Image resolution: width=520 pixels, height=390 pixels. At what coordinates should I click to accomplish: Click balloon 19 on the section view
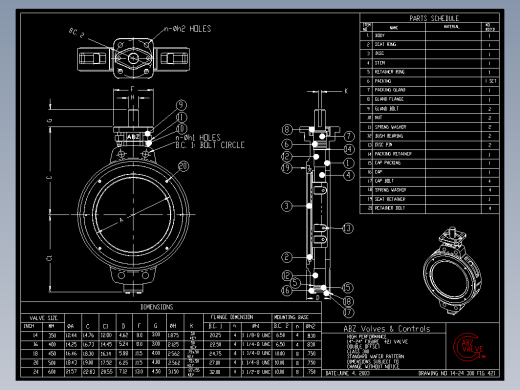(287, 168)
